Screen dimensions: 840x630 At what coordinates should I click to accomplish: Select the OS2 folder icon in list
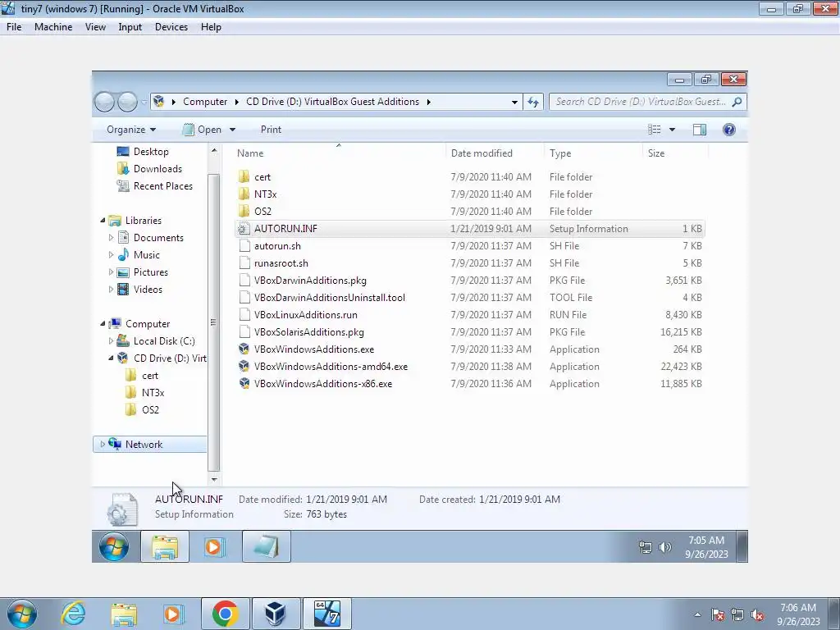coord(244,211)
